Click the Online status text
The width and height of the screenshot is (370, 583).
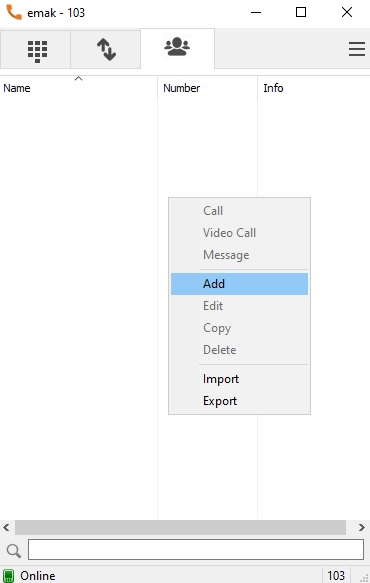coord(38,576)
